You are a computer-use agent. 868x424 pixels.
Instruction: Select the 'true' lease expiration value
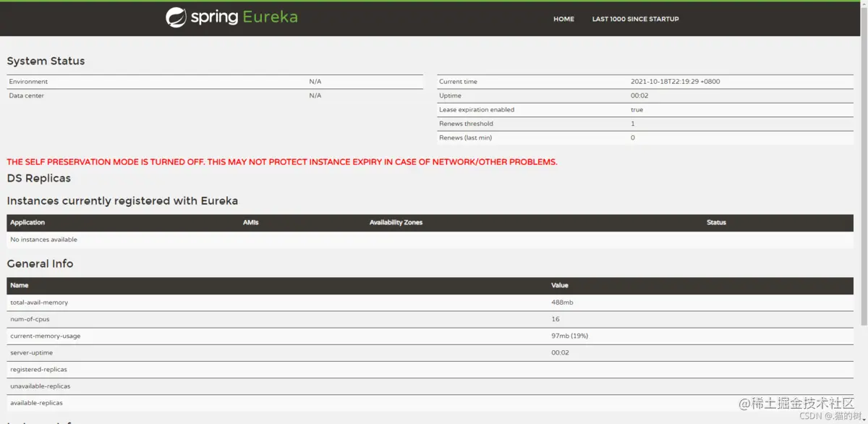637,110
